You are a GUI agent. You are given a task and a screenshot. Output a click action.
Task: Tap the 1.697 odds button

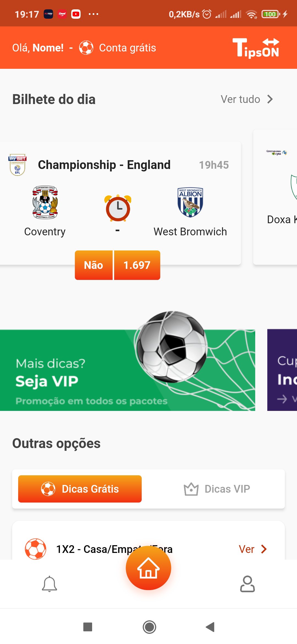[137, 265]
